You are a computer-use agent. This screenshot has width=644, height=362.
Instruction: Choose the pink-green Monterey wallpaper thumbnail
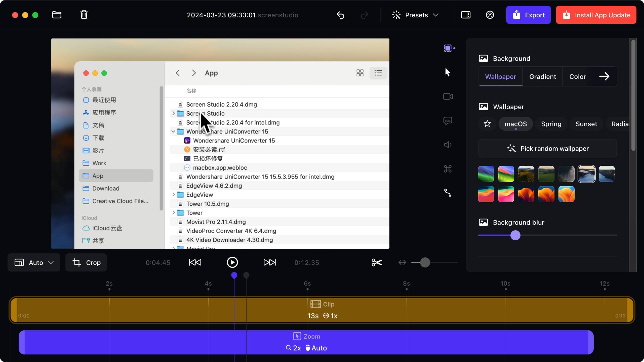pos(506,194)
